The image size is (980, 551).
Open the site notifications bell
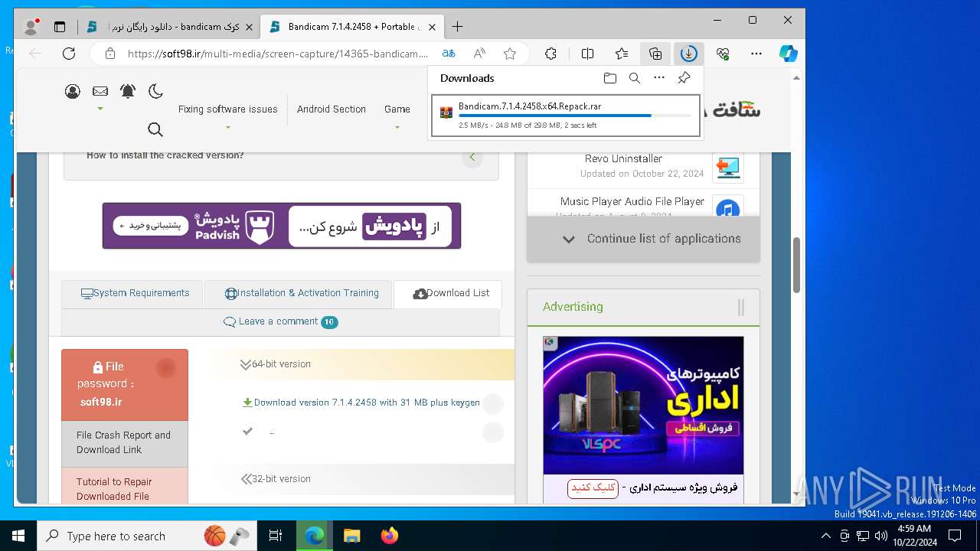[x=128, y=92]
